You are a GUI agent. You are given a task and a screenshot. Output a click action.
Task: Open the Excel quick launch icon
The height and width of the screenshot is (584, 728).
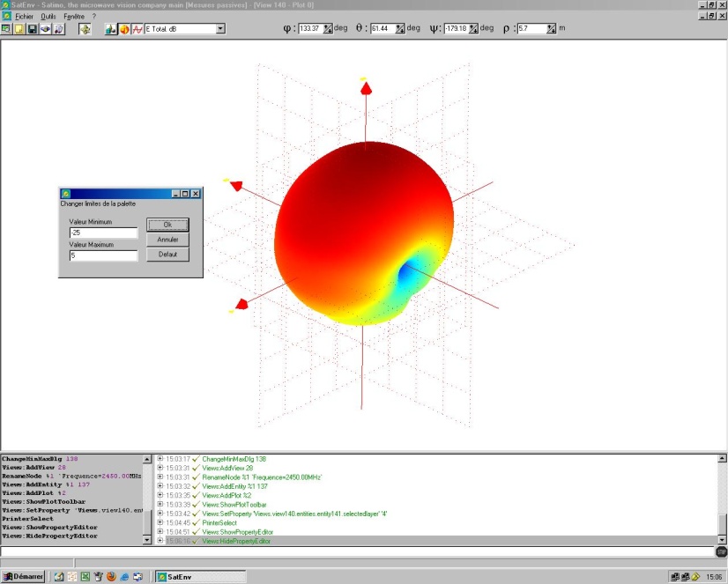coord(85,577)
